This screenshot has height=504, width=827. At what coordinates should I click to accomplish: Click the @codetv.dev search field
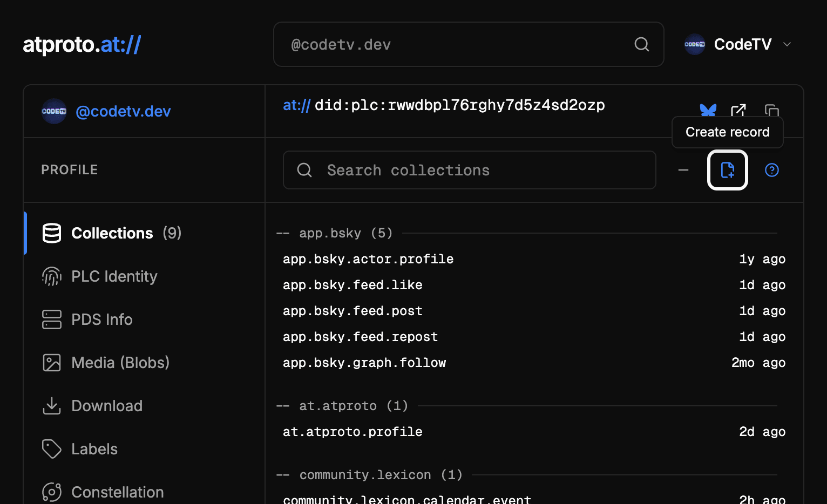469,44
